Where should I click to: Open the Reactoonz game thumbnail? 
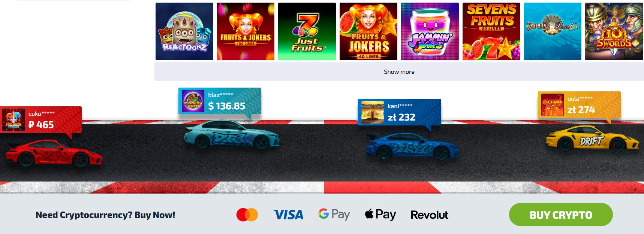click(184, 31)
